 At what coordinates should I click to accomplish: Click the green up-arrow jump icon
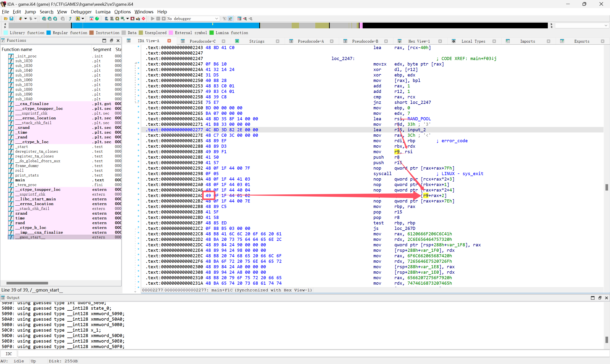[70, 19]
